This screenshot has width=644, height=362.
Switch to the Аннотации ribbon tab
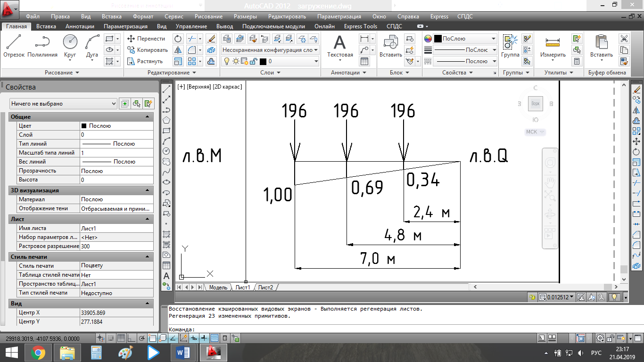(x=80, y=26)
